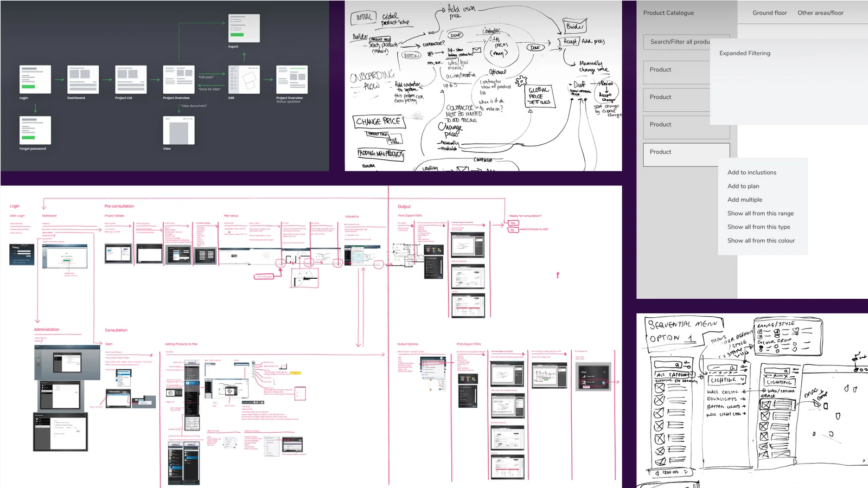
Task: Select Add to plan from the context menu
Action: pyautogui.click(x=743, y=185)
